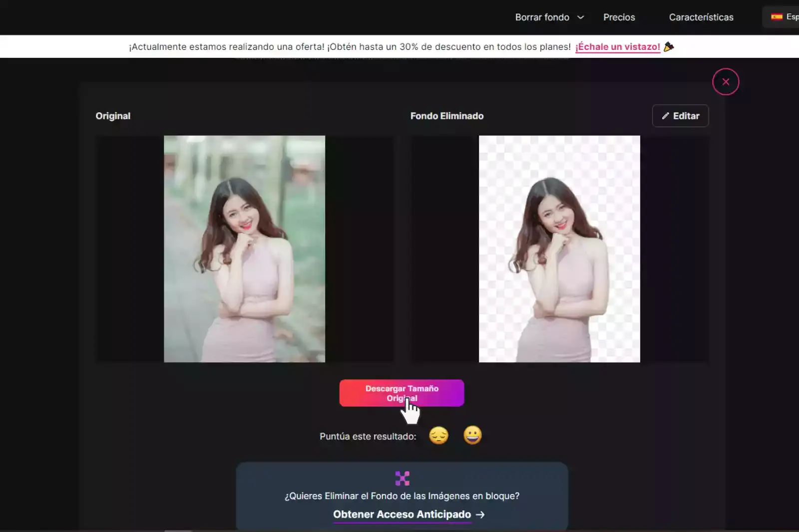Open the Precios menu item
Screen dimensions: 799x532
click(619, 17)
